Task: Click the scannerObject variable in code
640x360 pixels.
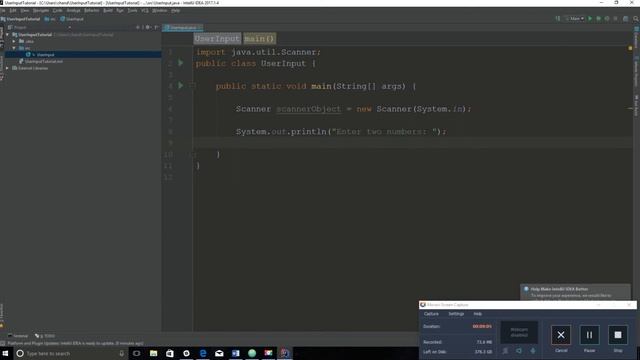Action: [309, 109]
